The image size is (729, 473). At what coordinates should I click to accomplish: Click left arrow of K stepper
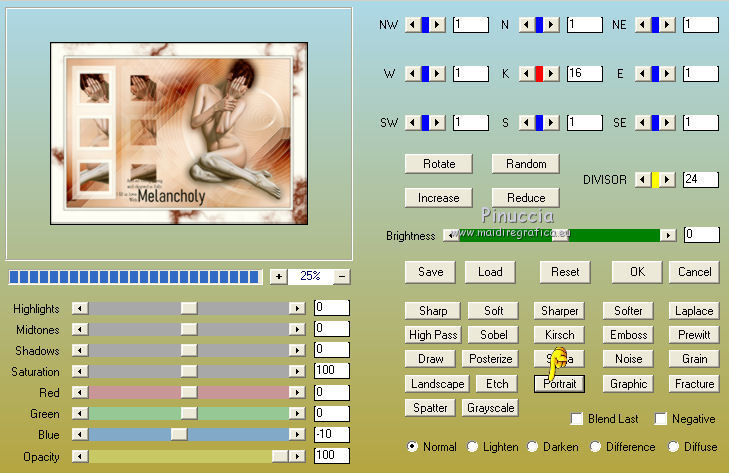526,73
